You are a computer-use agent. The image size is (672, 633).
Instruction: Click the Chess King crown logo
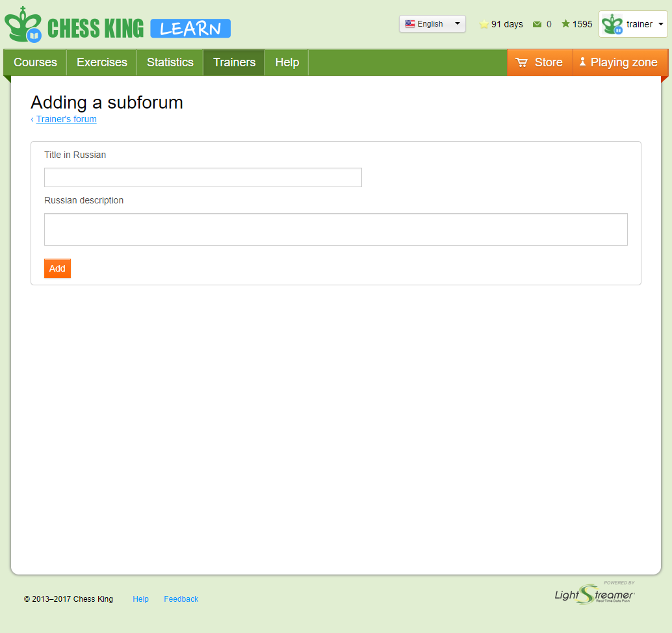pyautogui.click(x=23, y=25)
